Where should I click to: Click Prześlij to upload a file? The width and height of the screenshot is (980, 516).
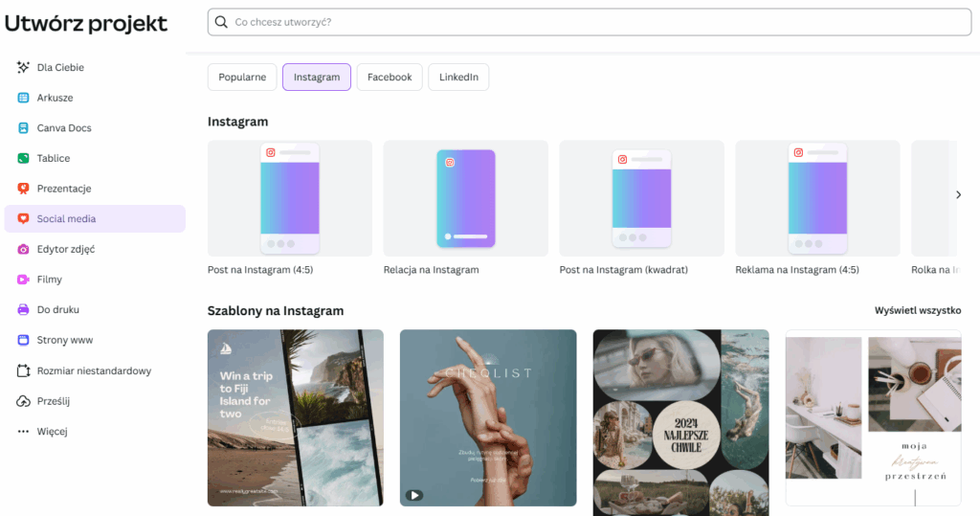[95, 401]
